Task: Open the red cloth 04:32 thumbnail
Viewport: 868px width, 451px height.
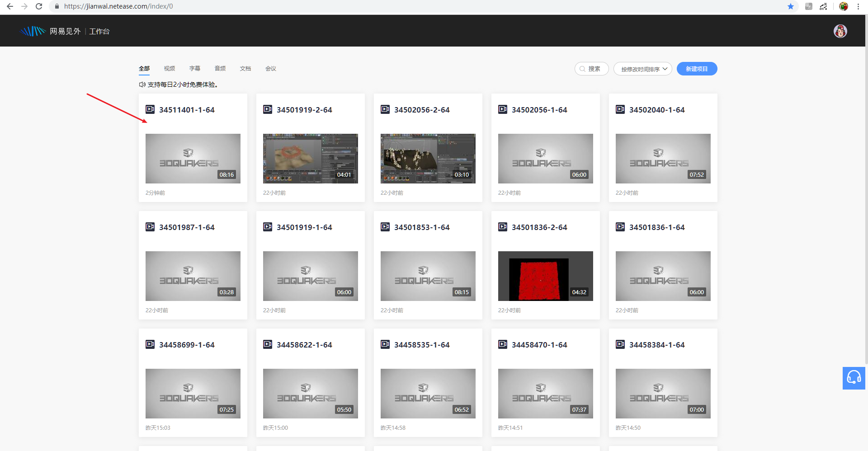Action: tap(546, 276)
